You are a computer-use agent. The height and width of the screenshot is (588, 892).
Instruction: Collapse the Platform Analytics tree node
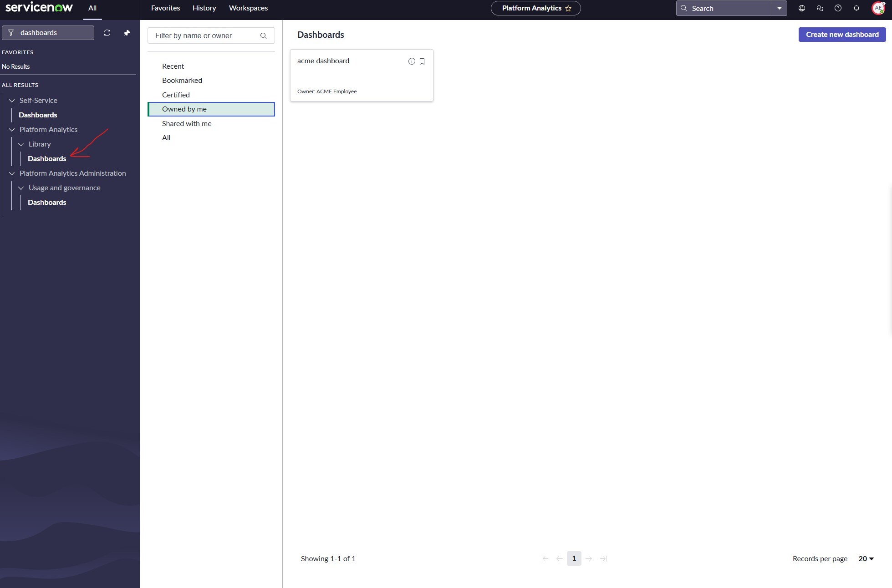click(11, 130)
